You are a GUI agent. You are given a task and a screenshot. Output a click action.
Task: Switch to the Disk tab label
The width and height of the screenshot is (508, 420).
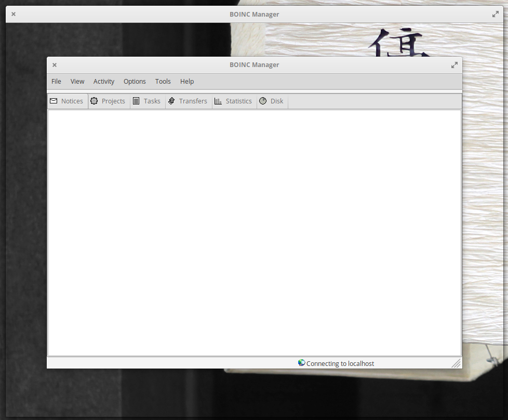(x=277, y=101)
